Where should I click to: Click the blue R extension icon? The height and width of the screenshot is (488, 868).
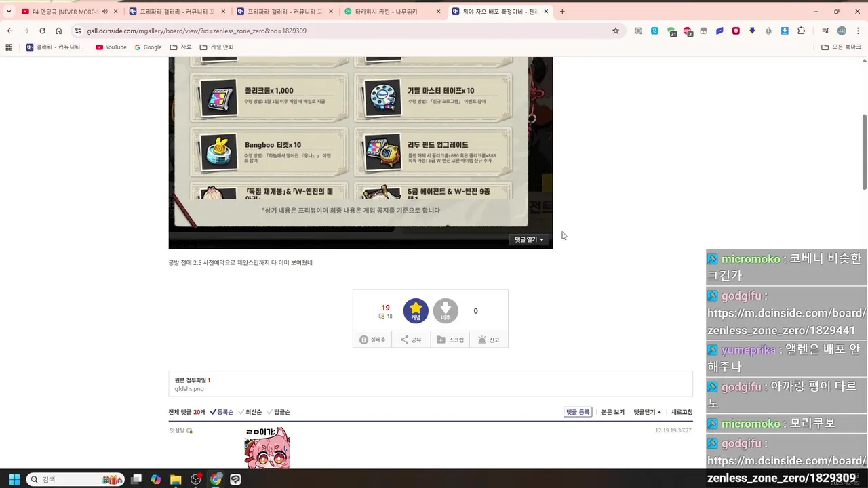click(654, 30)
